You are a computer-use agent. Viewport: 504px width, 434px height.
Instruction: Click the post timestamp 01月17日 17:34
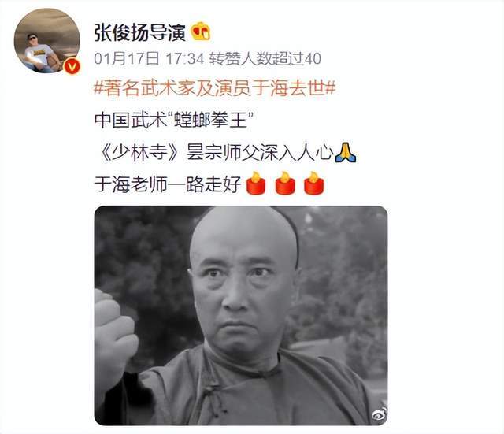(149, 59)
